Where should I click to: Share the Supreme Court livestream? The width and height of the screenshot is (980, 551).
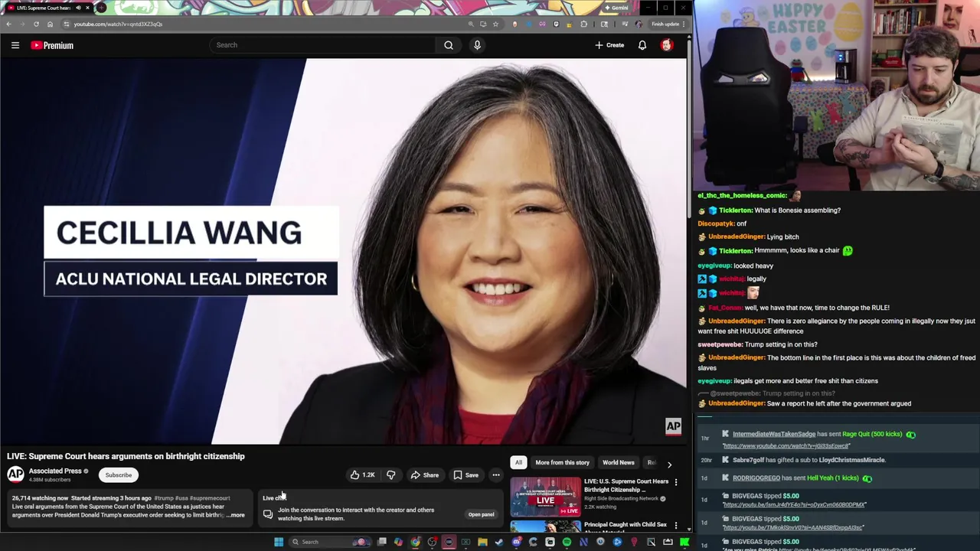[x=425, y=475]
